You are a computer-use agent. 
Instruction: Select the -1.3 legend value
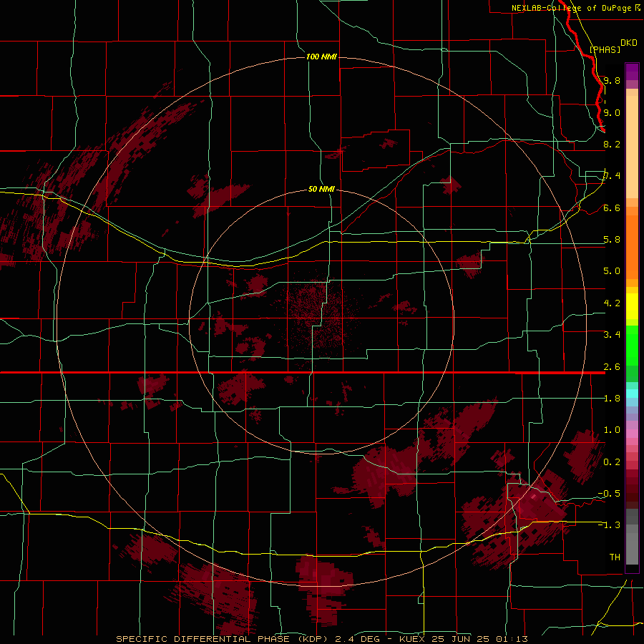(609, 525)
